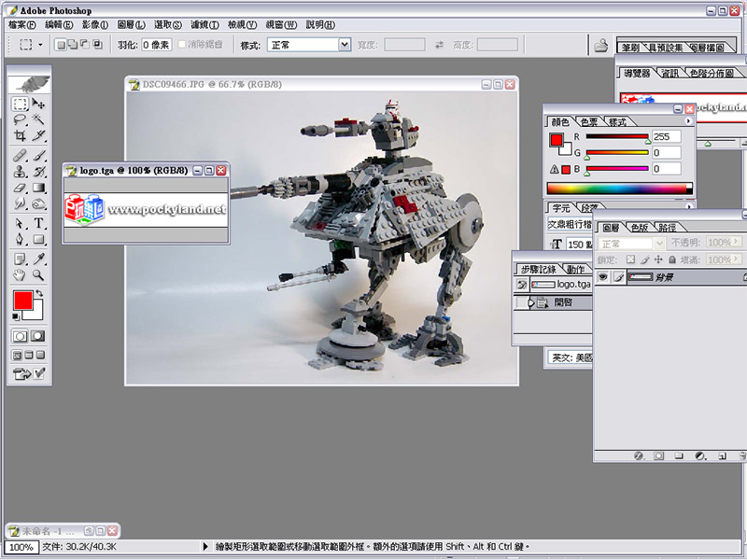Select the Eyedropper tool
The image size is (747, 560).
point(39,259)
